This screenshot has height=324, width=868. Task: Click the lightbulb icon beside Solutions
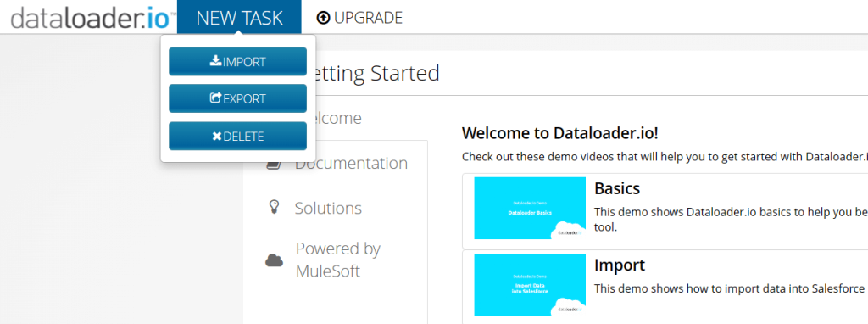[273, 208]
